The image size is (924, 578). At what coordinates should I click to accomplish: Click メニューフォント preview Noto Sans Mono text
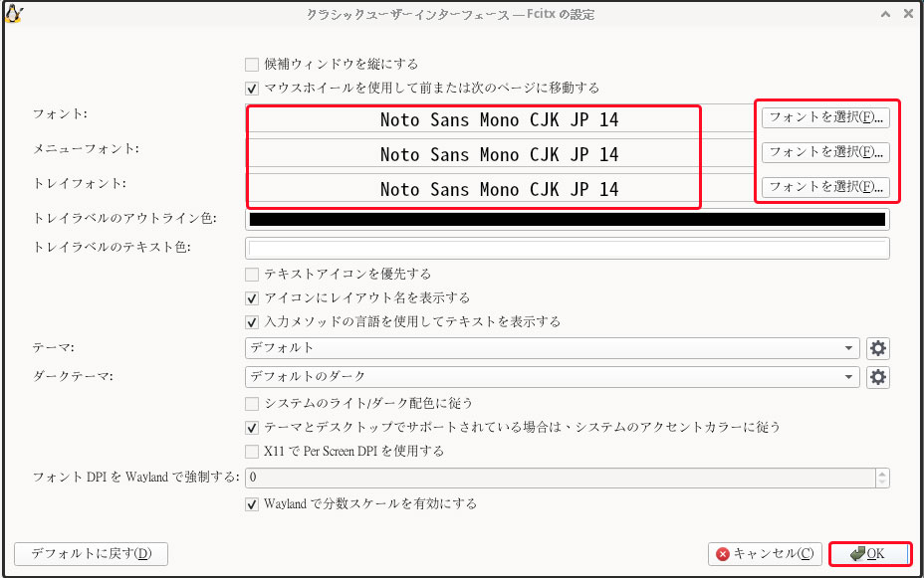click(499, 155)
